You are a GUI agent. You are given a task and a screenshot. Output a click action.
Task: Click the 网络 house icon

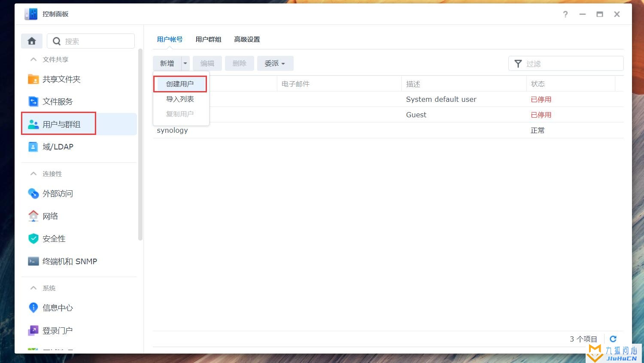33,216
